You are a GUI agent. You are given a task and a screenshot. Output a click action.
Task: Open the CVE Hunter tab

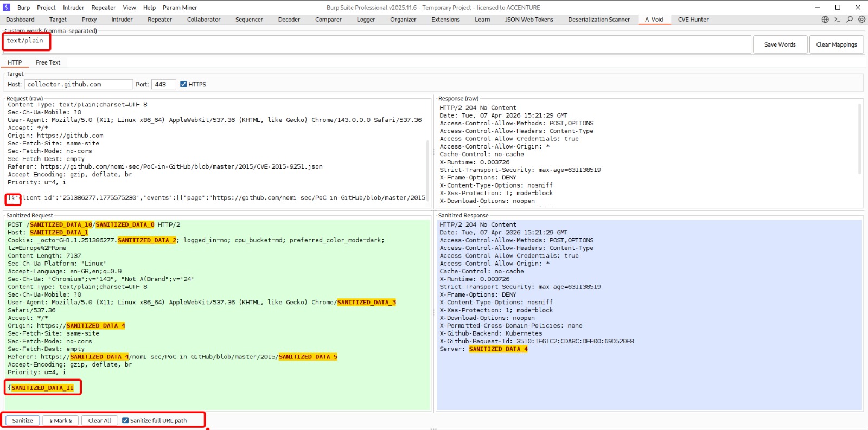click(693, 20)
